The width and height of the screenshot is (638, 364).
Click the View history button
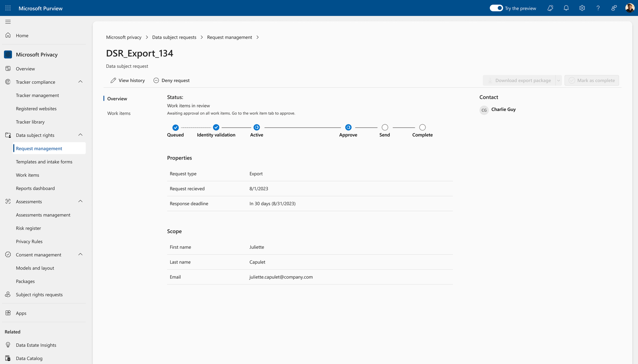point(128,81)
